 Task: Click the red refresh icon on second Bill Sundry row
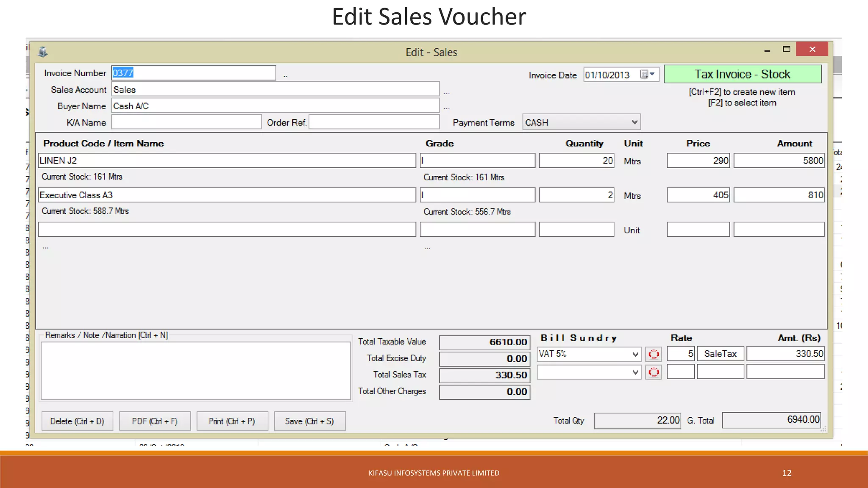[x=654, y=372]
